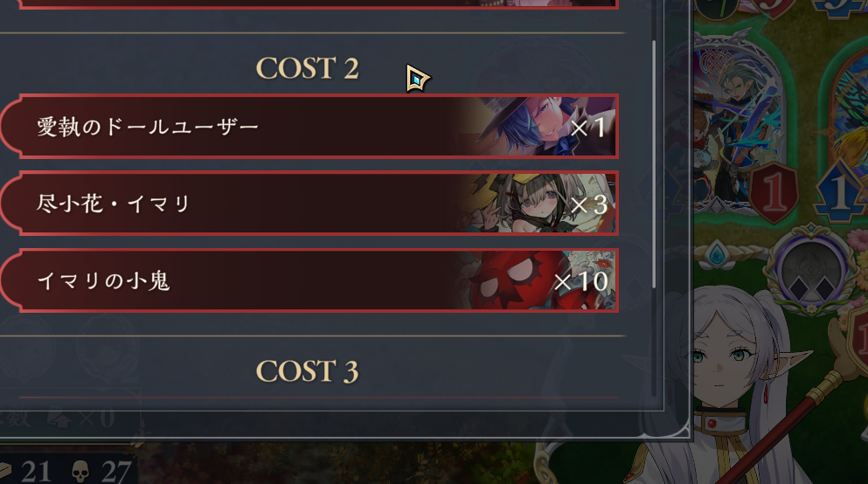
Task: Click the red attack shield showing 1
Action: (x=774, y=192)
